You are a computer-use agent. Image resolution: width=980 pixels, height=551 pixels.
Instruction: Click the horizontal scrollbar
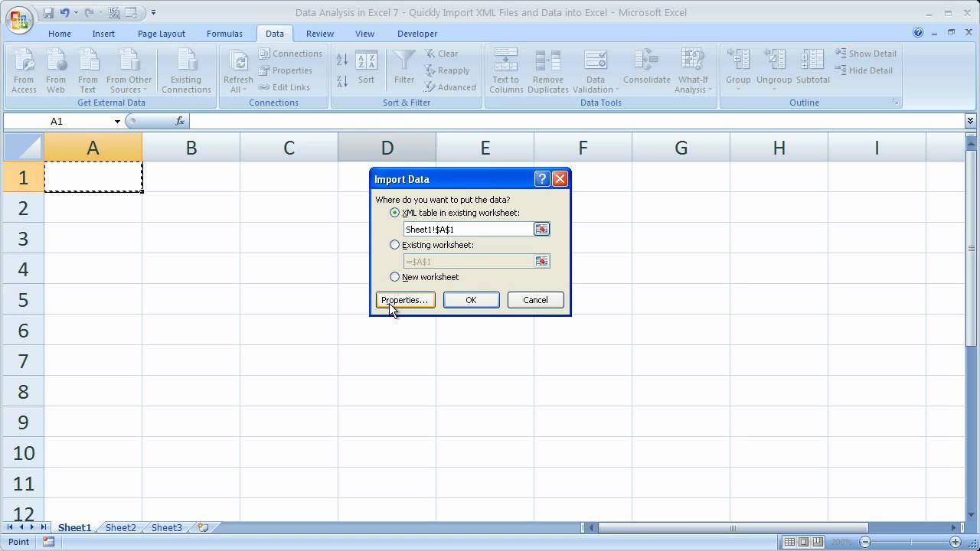click(x=733, y=527)
